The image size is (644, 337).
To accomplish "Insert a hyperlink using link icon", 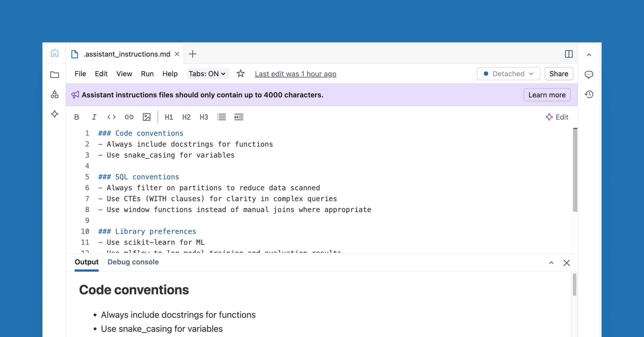I will tap(129, 117).
